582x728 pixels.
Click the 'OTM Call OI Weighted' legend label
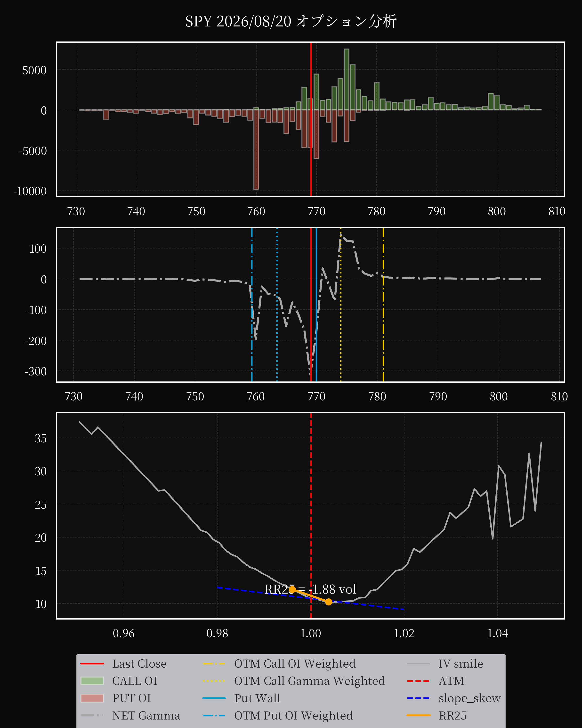click(x=295, y=663)
